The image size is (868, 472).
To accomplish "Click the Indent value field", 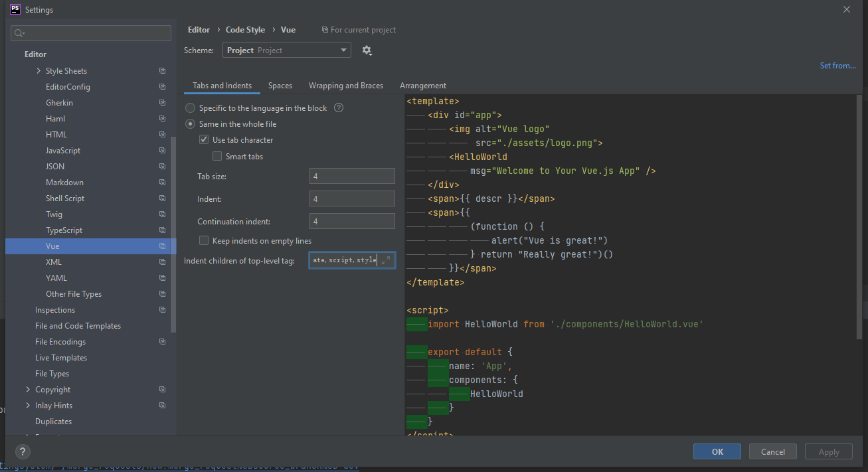I will pyautogui.click(x=352, y=199).
